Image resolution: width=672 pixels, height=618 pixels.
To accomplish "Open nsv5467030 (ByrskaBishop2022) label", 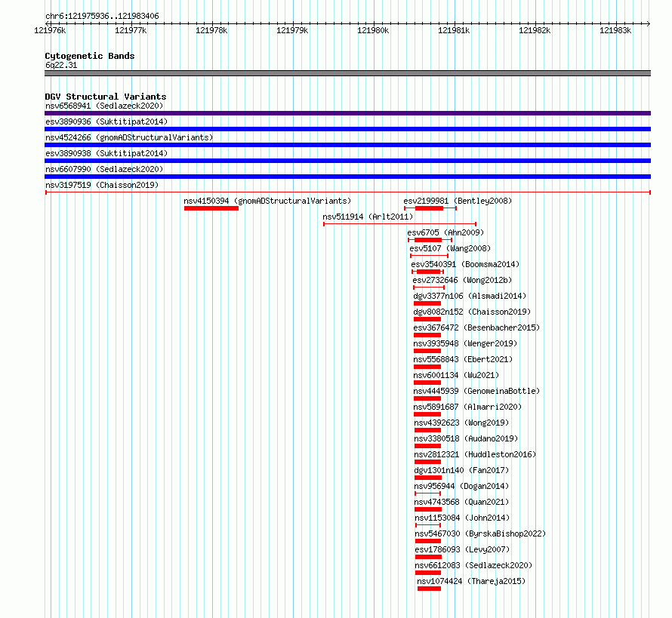I will point(480,533).
